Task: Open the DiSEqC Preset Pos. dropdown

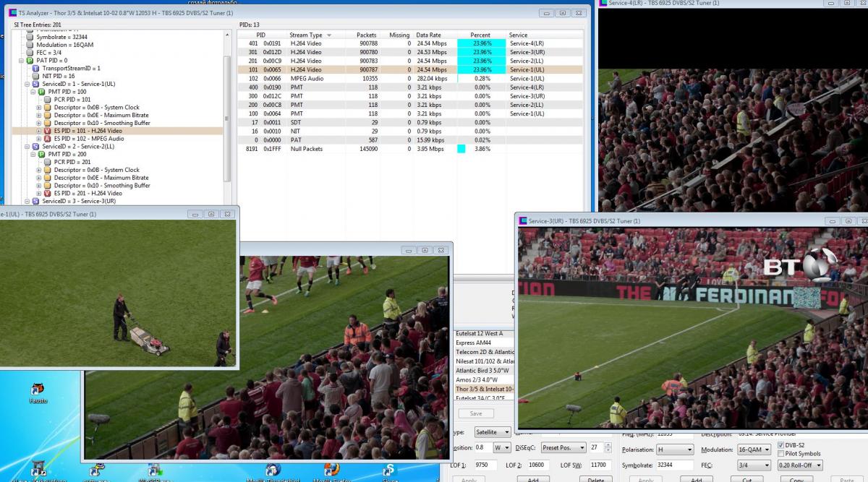Action: 562,448
